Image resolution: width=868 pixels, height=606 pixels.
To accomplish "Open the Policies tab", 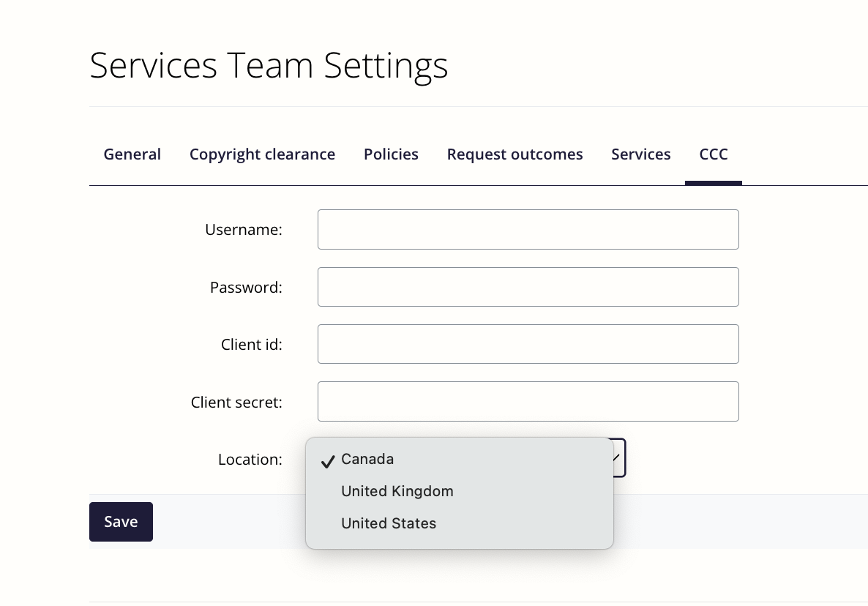I will point(391,154).
